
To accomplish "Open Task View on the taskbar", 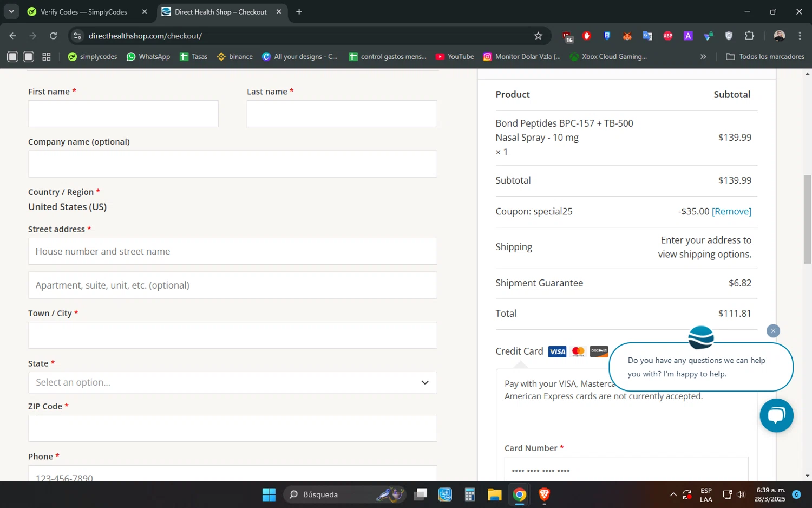I will click(x=421, y=494).
